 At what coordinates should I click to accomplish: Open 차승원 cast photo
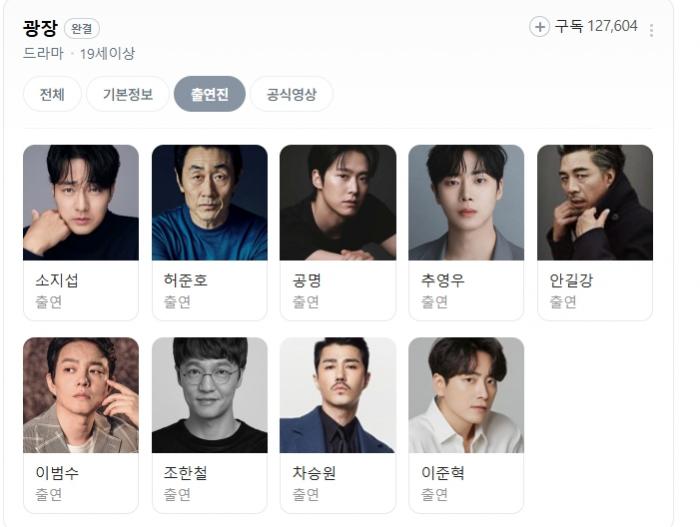click(338, 395)
